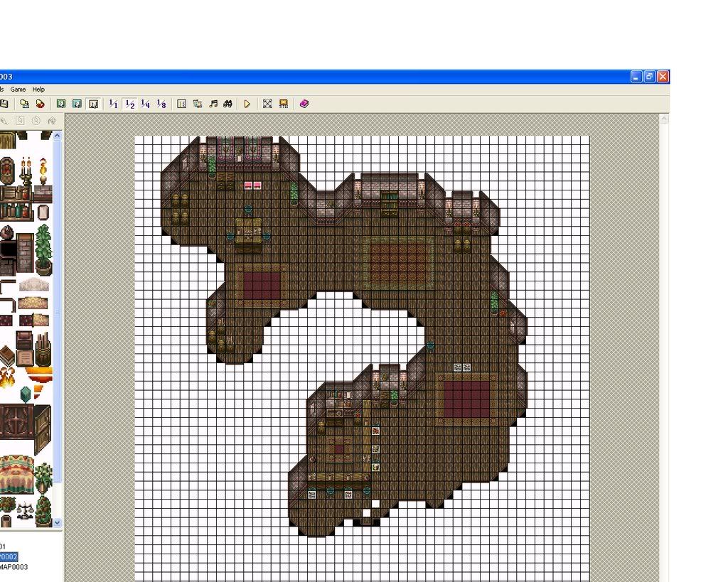728x582 pixels.
Task: Click tile palette scroll down arrow
Action: 58,522
